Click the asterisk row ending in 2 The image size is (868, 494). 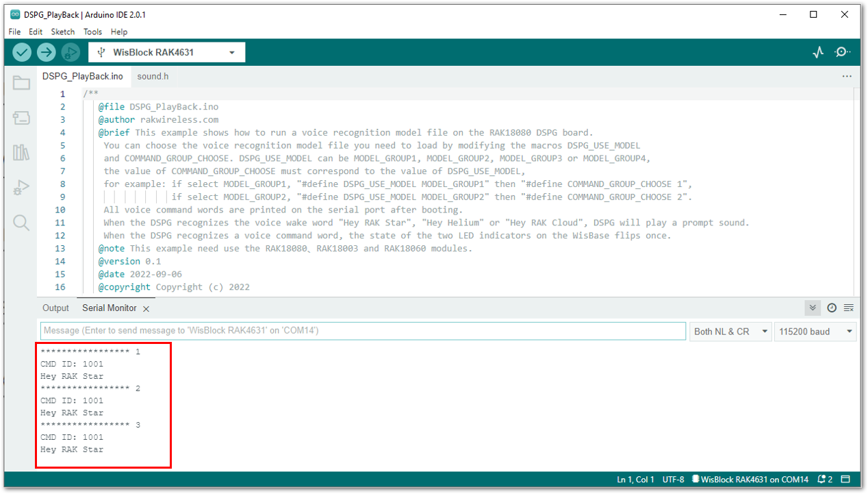[90, 388]
